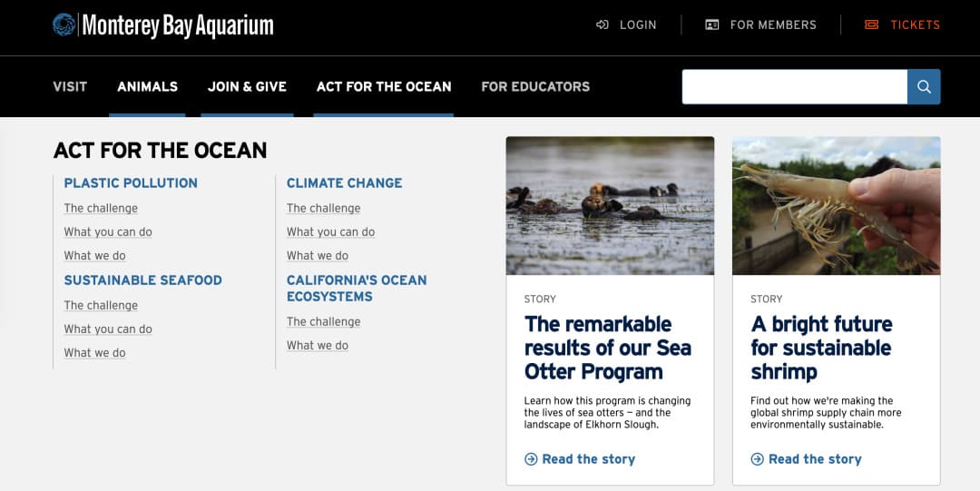The image size is (980, 491).
Task: Go to Climate Change section
Action: click(344, 182)
